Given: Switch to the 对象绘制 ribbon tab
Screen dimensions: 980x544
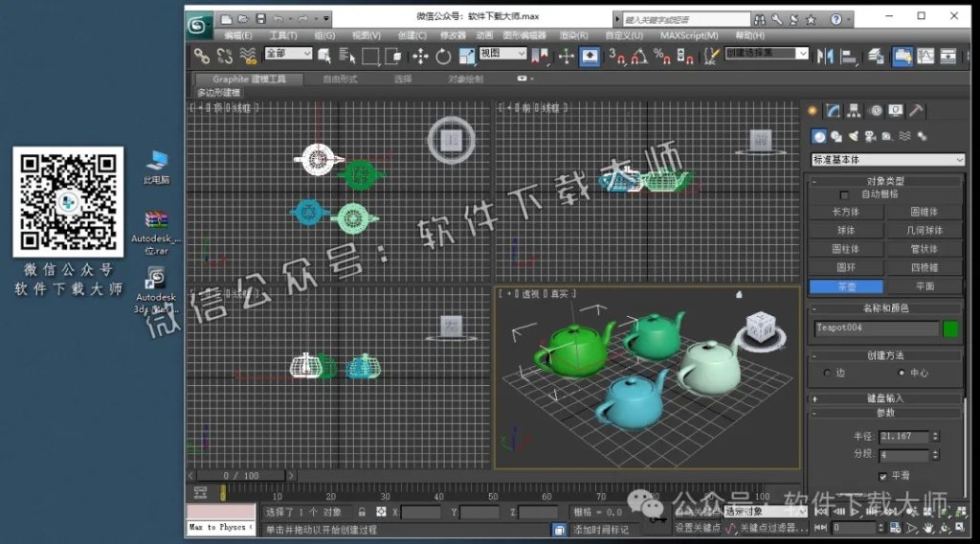Looking at the screenshot, I should [x=466, y=79].
